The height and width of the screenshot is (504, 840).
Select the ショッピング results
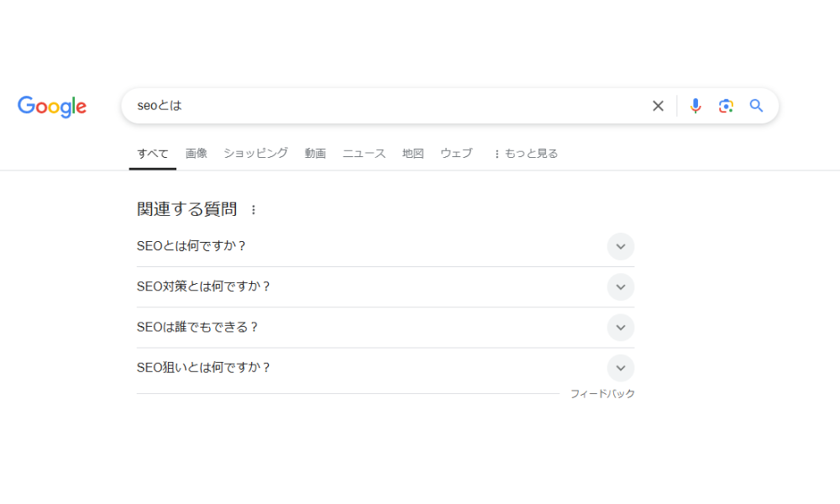[255, 153]
